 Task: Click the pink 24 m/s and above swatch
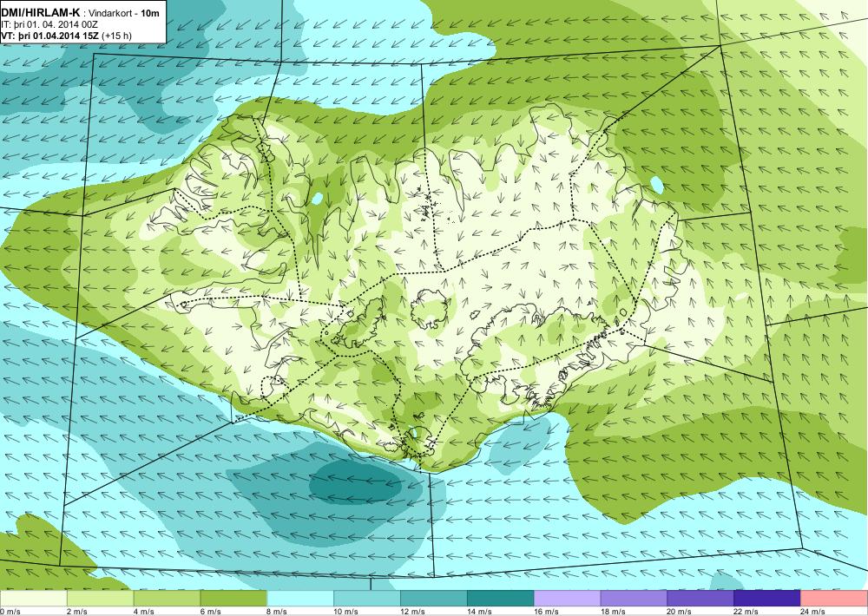tap(834, 599)
